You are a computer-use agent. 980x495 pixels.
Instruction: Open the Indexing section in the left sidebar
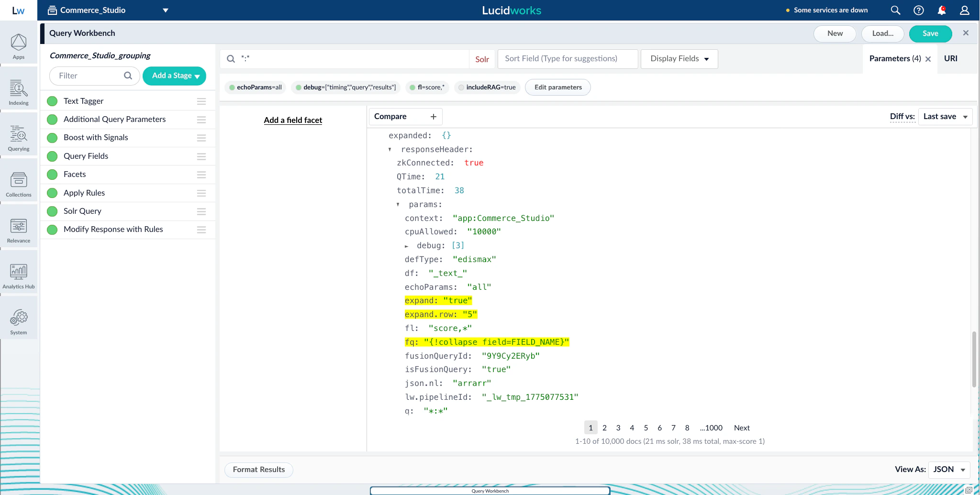pyautogui.click(x=19, y=92)
